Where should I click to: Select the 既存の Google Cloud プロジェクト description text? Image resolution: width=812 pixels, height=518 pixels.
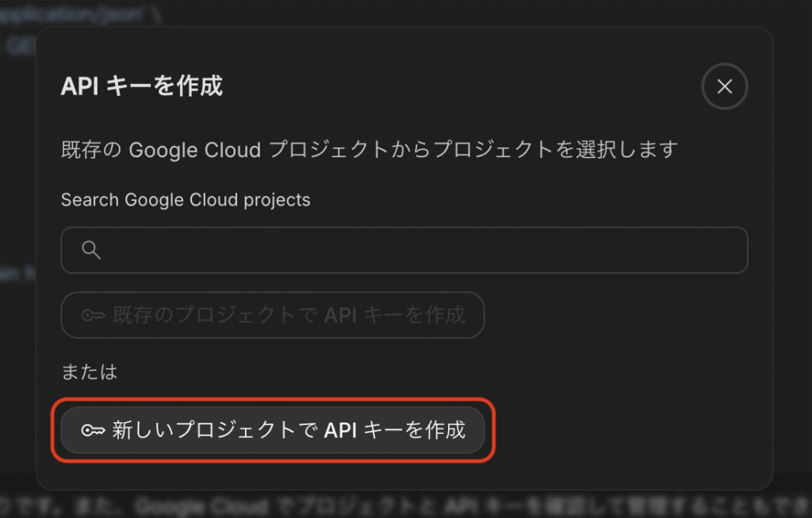[x=370, y=150]
